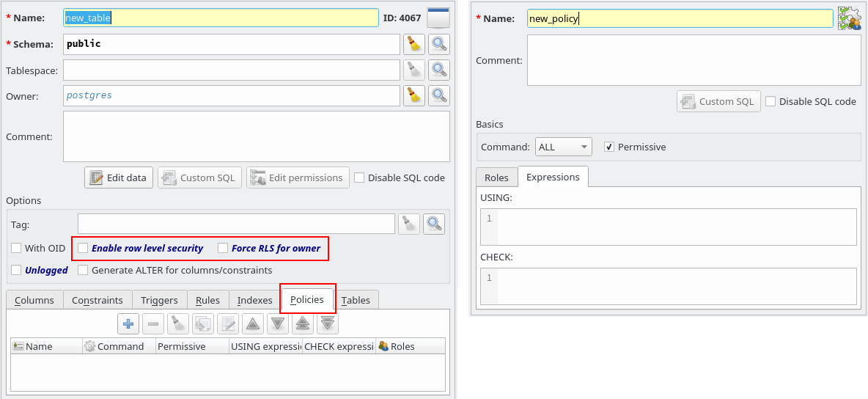
Task: Click the USING expression column header
Action: pos(265,346)
